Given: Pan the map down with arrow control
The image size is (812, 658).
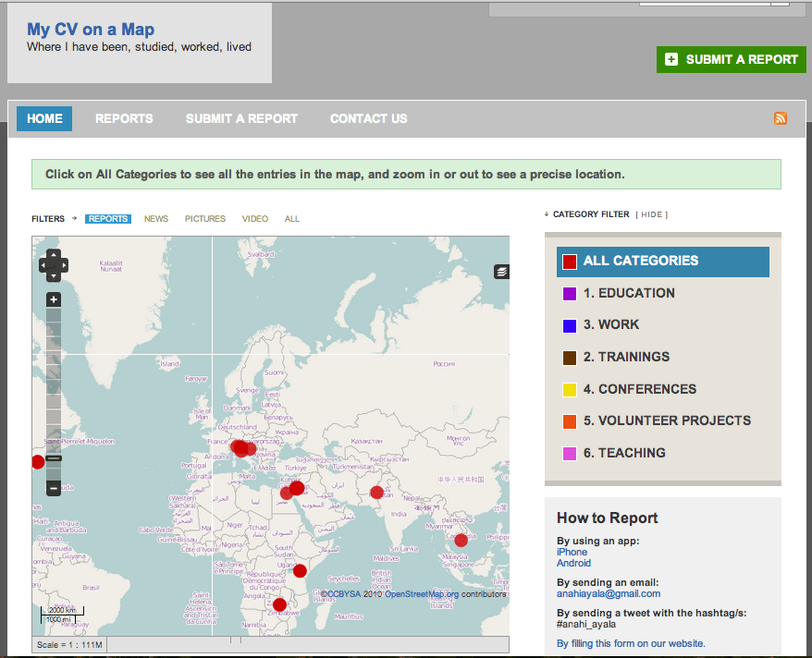Looking at the screenshot, I should (x=54, y=276).
